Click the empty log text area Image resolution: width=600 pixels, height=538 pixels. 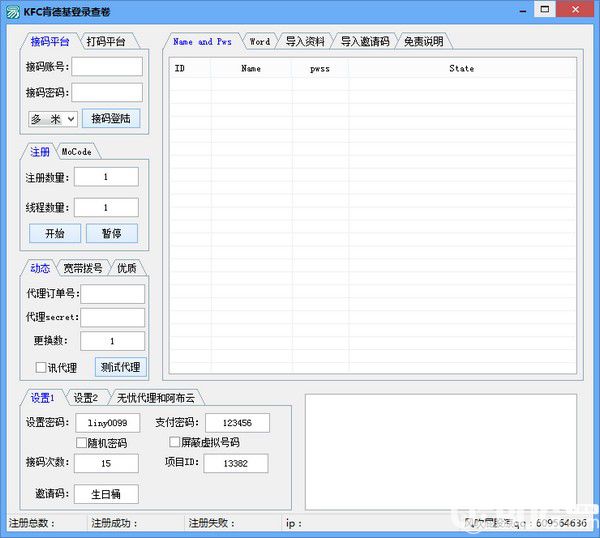point(441,452)
